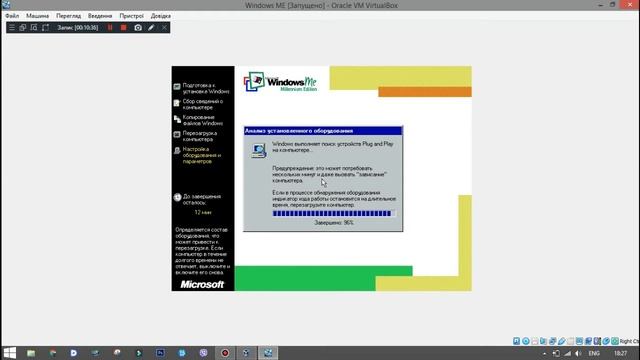Open File Explorer from the taskbar
The height and width of the screenshot is (360, 640).
[x=31, y=353]
